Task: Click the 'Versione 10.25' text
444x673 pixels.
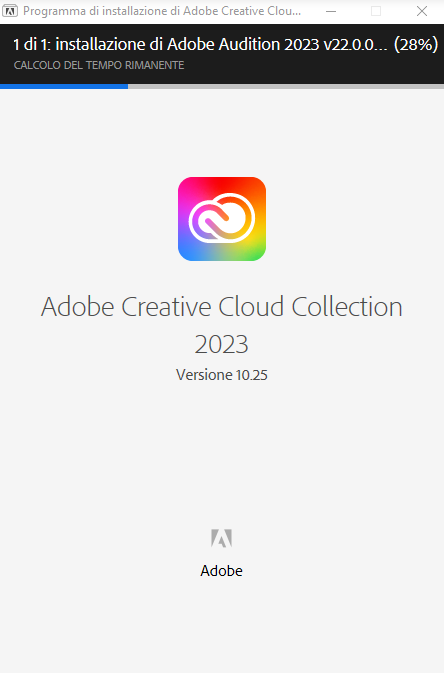Action: [222, 375]
